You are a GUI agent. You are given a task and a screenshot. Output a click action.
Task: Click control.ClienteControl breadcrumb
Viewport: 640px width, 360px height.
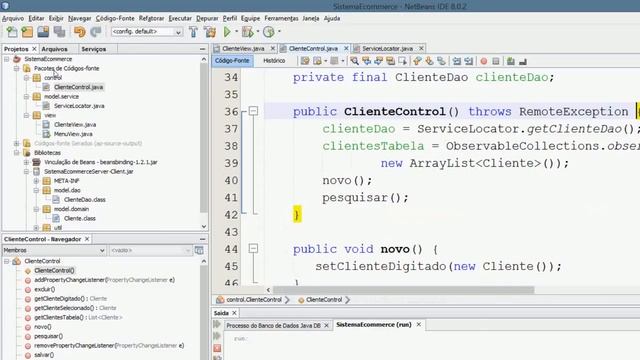[x=253, y=300]
